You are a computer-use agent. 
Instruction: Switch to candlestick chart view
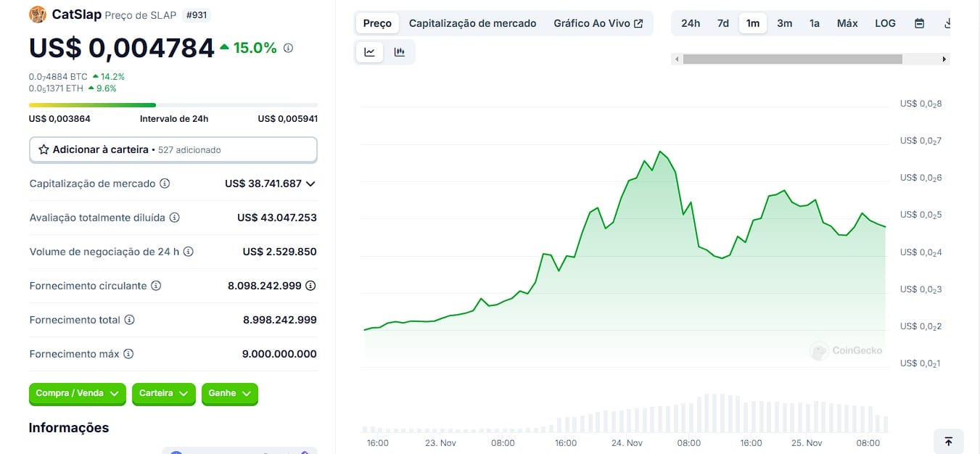[399, 51]
